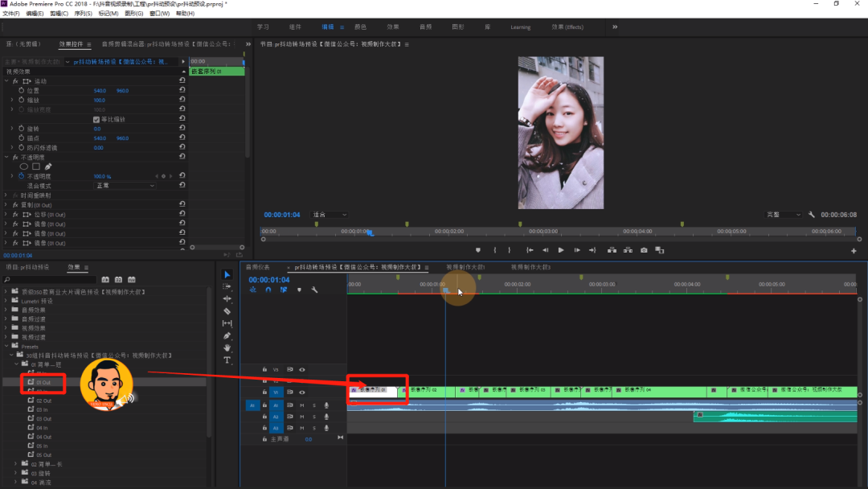The width and height of the screenshot is (868, 489).
Task: Click the Add Marker icon in the program monitor
Action: pyautogui.click(x=478, y=250)
